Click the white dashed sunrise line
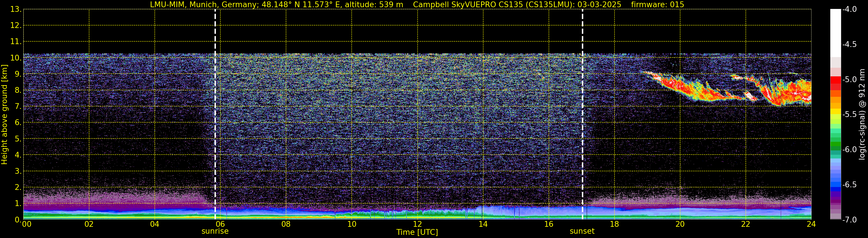 tap(215, 115)
